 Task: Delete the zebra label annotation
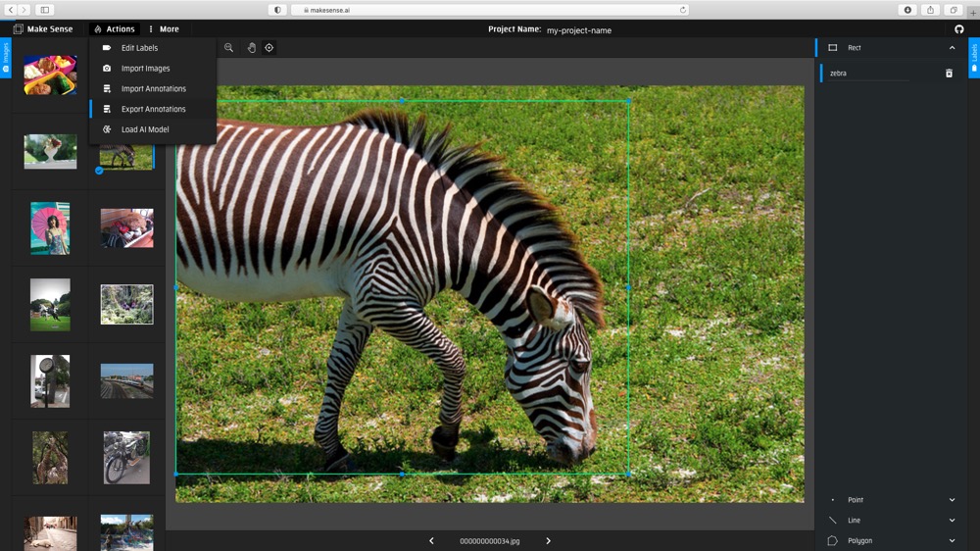click(x=949, y=74)
